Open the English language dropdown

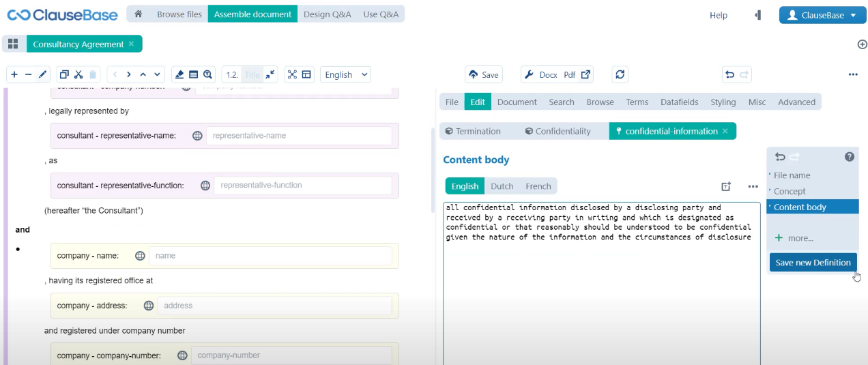coord(346,74)
